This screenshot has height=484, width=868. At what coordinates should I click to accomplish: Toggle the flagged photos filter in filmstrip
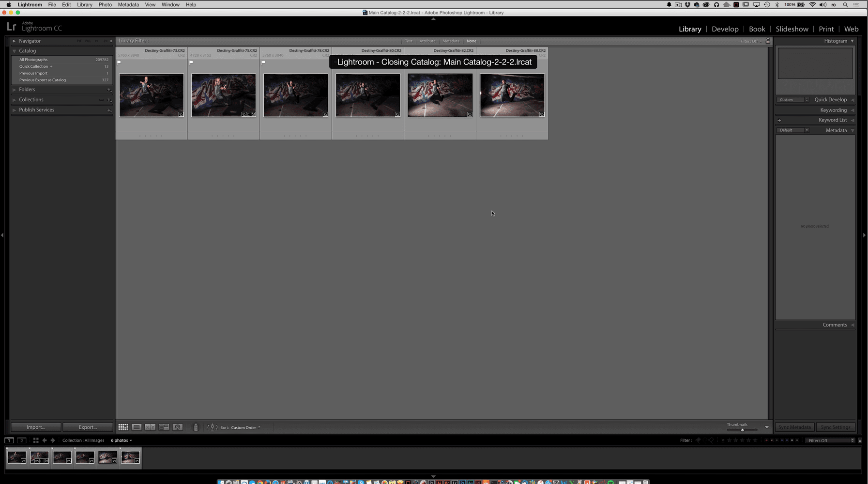[699, 440]
